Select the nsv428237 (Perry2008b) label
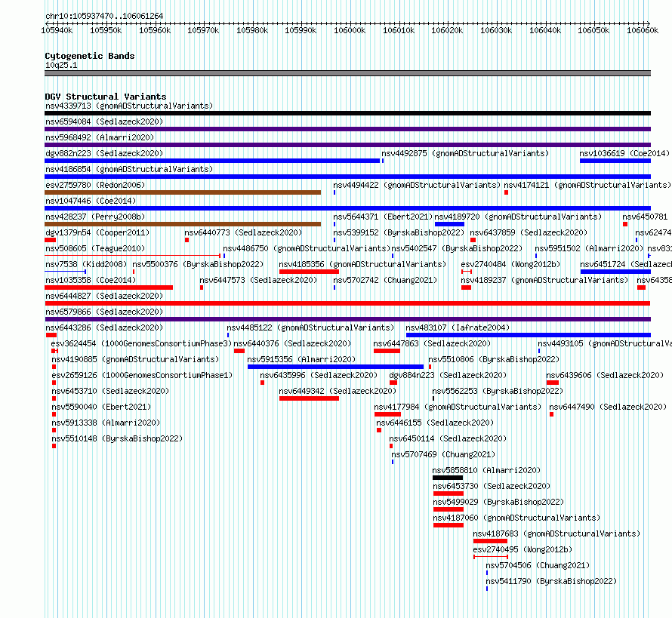This screenshot has width=672, height=618. [95, 217]
